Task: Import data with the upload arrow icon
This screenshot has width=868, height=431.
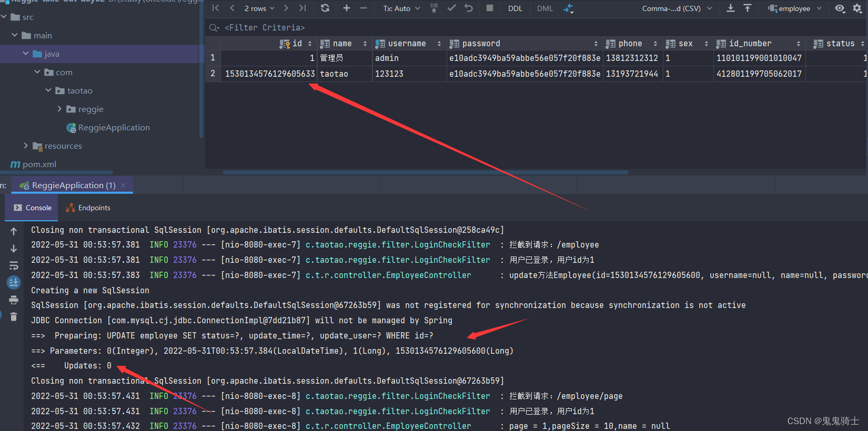Action: pyautogui.click(x=748, y=8)
